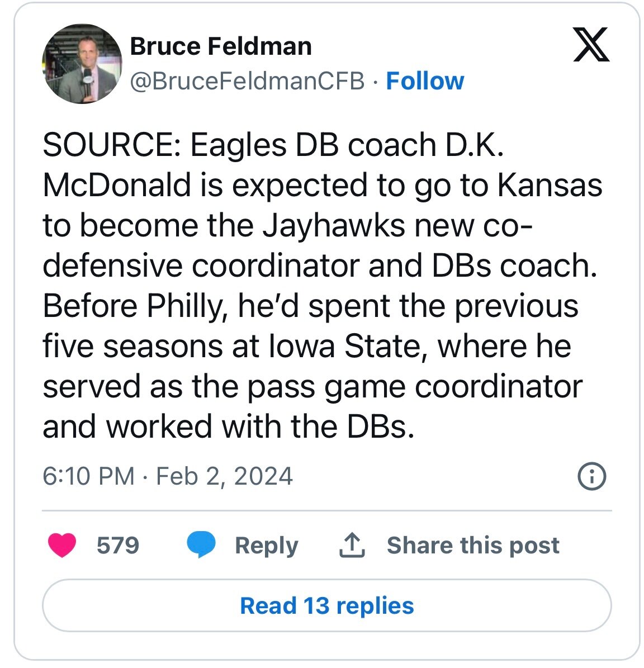Open Bruce Feldman's profile picture
This screenshot has height=668, width=644.
coord(82,64)
